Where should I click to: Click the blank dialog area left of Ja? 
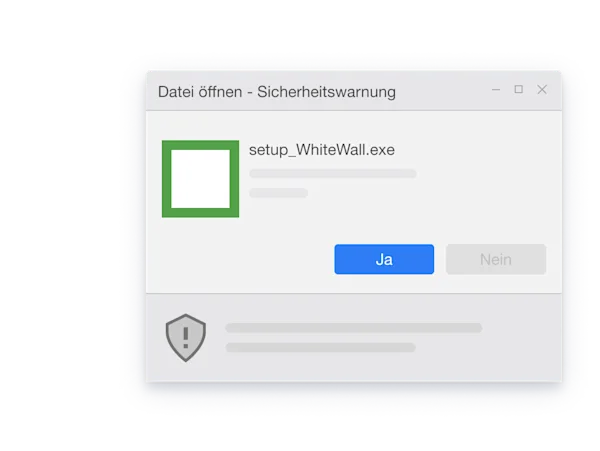(243, 259)
